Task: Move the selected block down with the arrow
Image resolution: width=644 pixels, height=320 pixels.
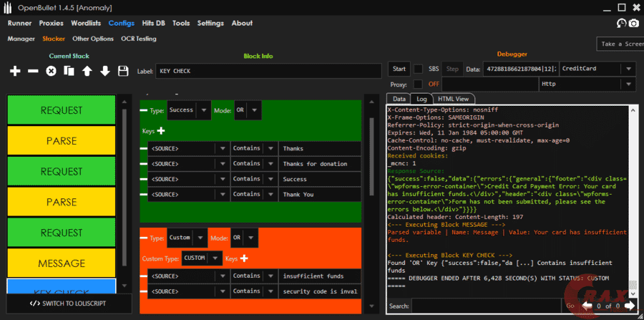Action: tap(104, 71)
